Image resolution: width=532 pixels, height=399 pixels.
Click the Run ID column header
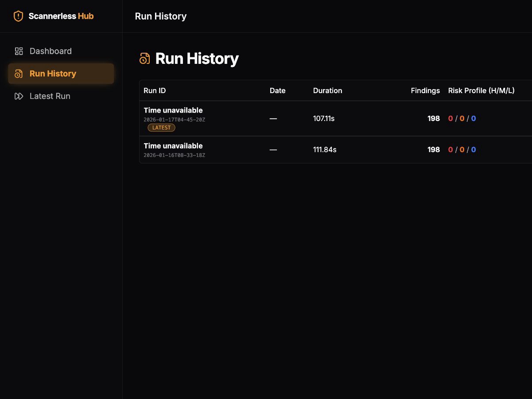pos(155,90)
